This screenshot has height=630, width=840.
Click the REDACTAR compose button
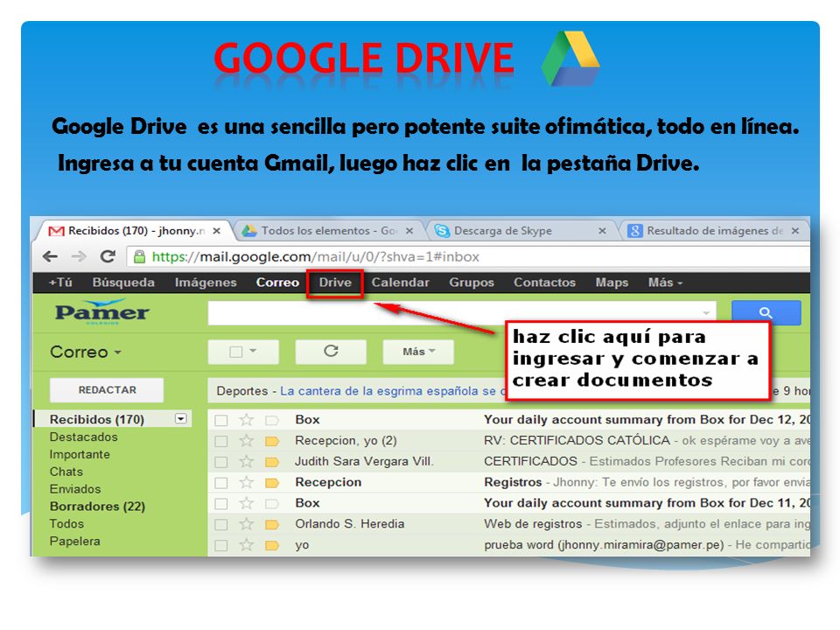click(107, 390)
